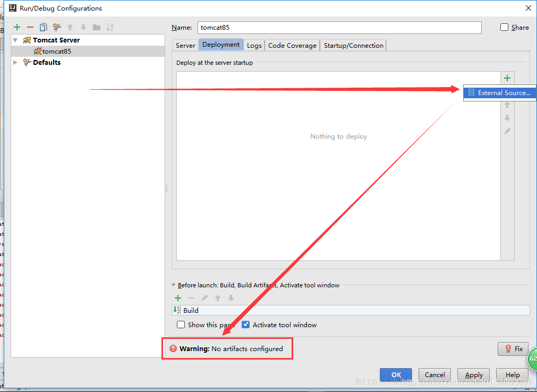Add a before-launch task
537x392 pixels.
178,298
